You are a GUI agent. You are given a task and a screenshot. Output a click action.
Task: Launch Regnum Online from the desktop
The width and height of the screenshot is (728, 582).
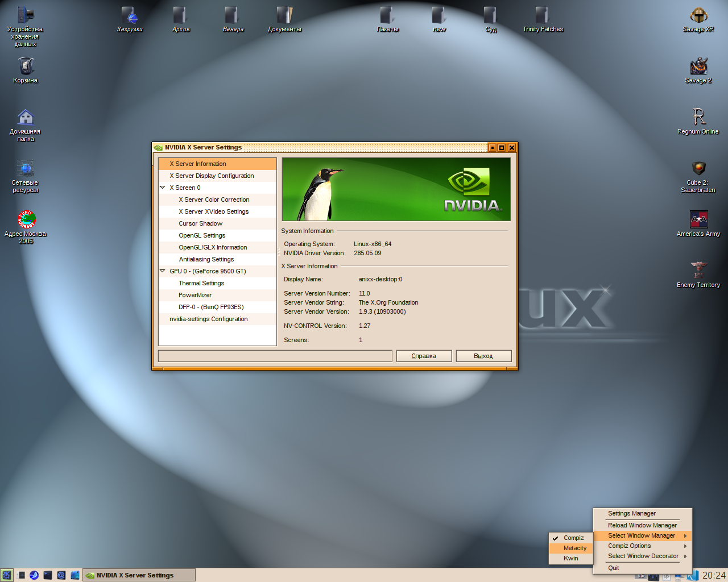tap(698, 122)
